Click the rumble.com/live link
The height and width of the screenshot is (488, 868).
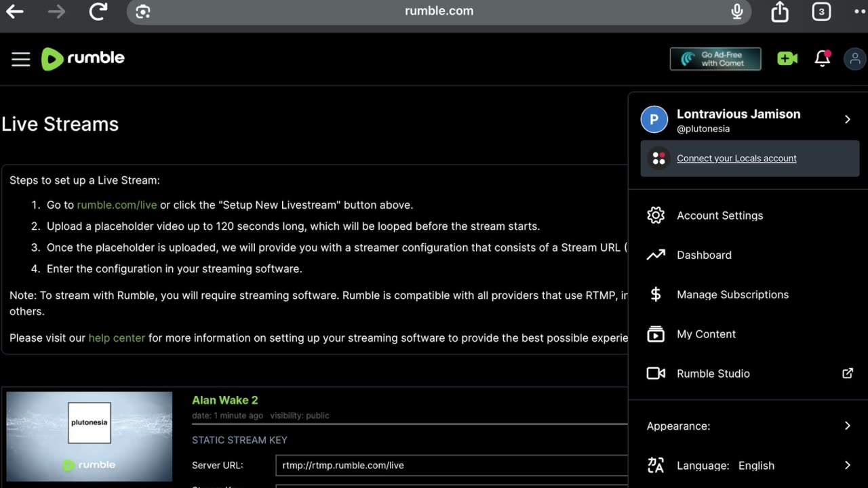coord(117,205)
